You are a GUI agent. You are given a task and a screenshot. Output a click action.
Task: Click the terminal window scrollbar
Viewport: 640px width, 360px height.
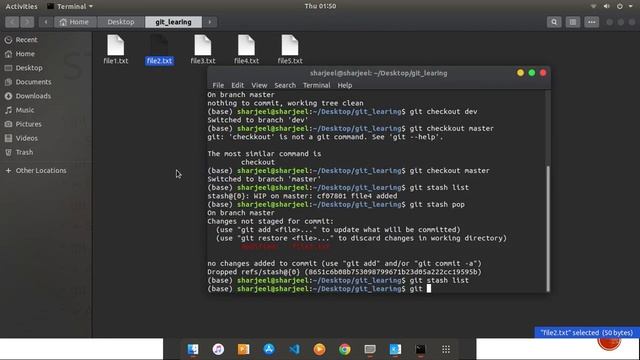pyautogui.click(x=548, y=228)
